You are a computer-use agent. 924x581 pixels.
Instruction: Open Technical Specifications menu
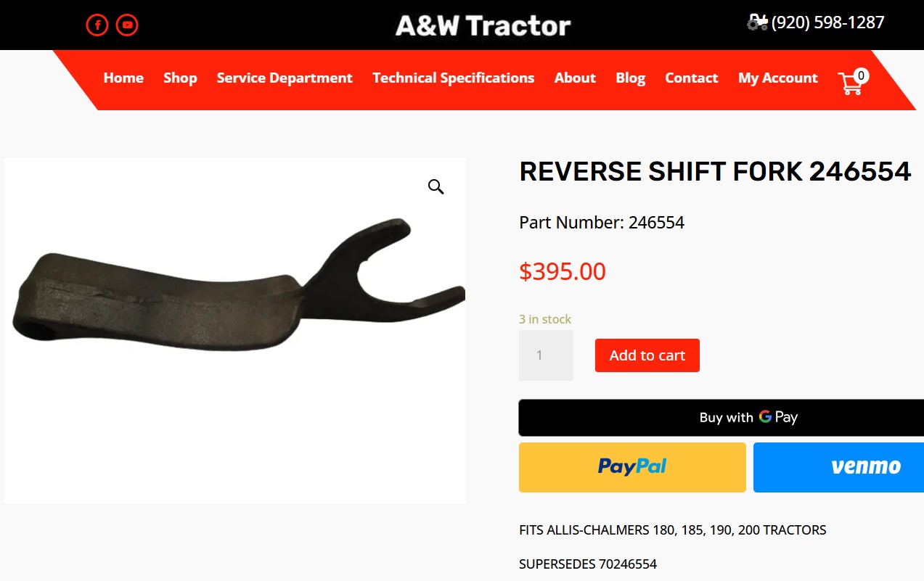[454, 78]
